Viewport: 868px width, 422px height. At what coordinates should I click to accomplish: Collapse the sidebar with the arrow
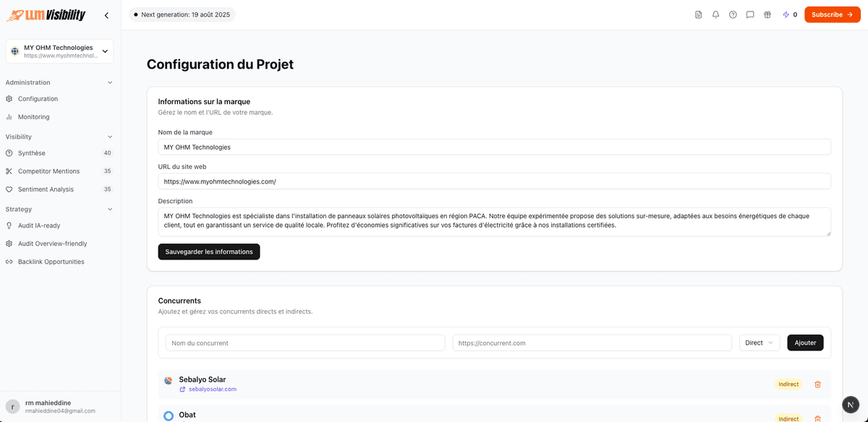coord(107,15)
